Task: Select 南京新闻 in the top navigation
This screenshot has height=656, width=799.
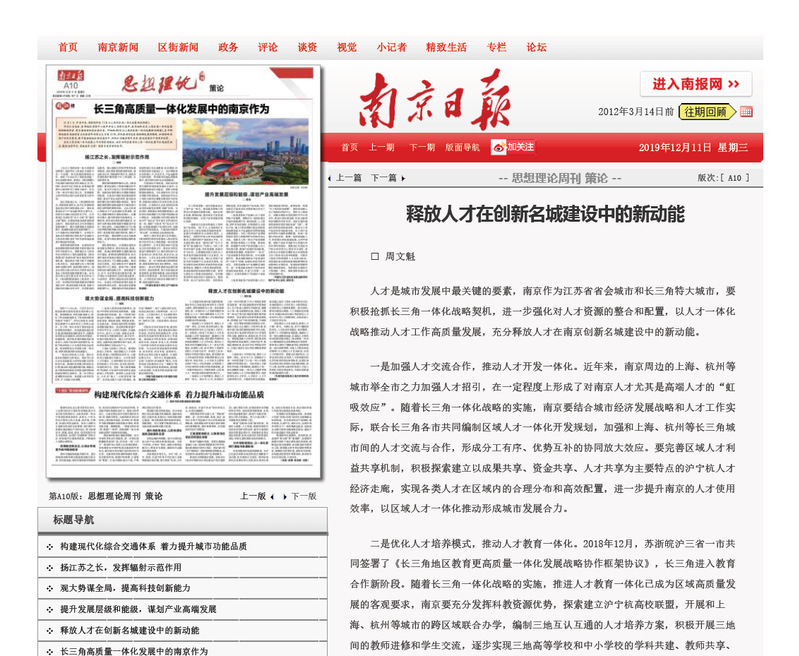Action: point(118,47)
